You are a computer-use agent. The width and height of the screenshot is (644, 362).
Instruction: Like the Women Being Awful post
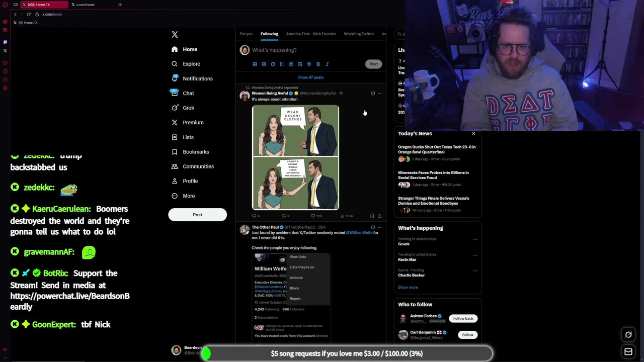316,216
